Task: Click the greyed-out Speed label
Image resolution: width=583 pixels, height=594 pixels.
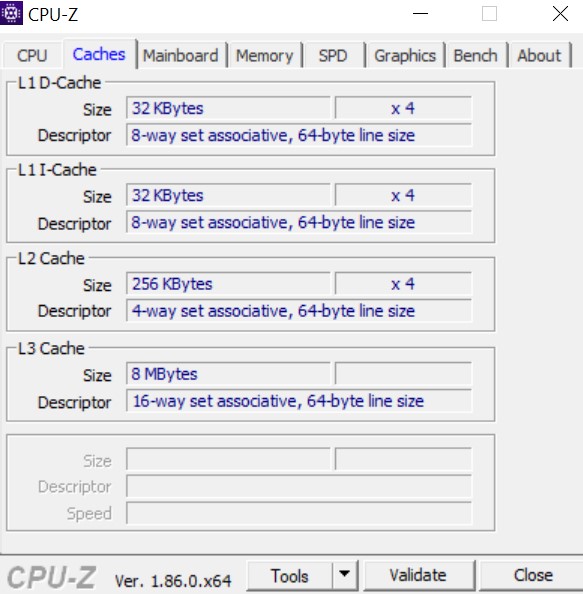Action: tap(89, 514)
